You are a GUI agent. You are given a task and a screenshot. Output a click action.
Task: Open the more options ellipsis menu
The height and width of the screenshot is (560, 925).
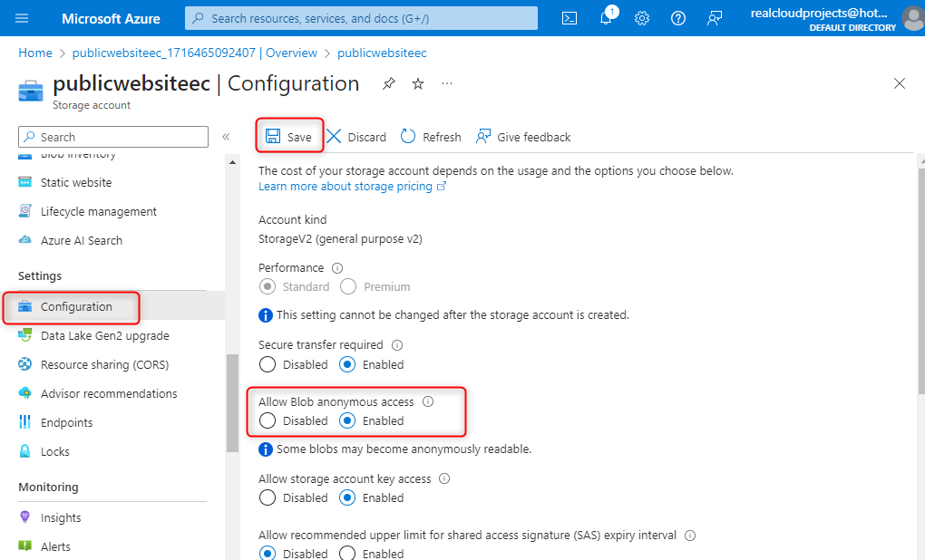click(x=447, y=83)
